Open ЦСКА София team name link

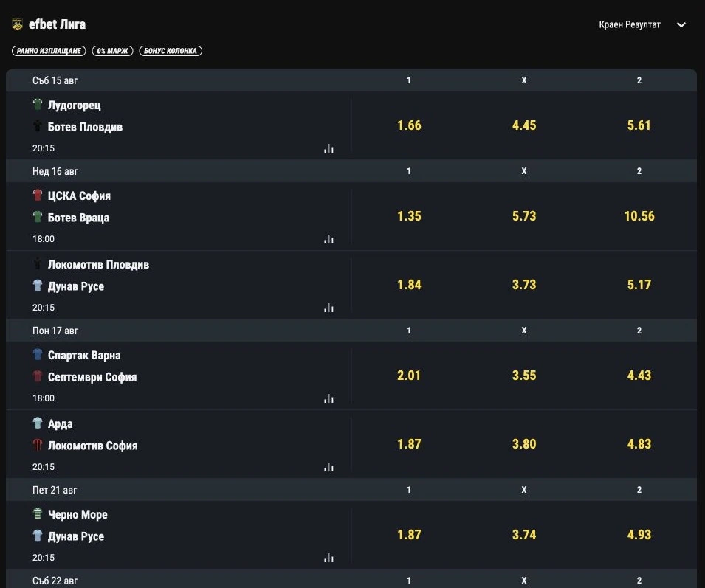pyautogui.click(x=79, y=196)
